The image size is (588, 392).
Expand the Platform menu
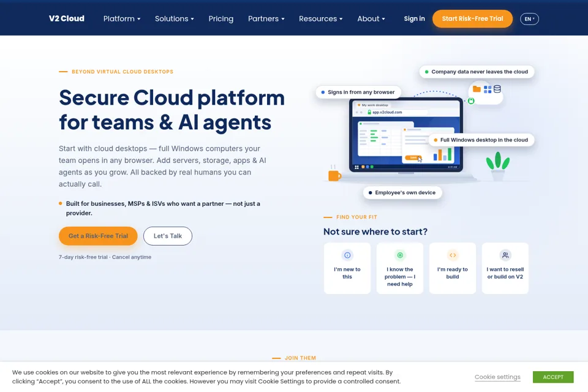(122, 18)
